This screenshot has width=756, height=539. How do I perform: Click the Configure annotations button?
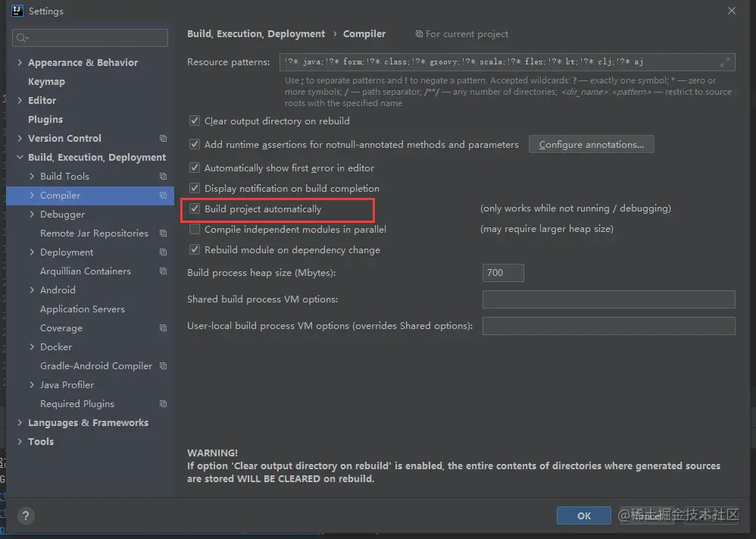(x=591, y=144)
